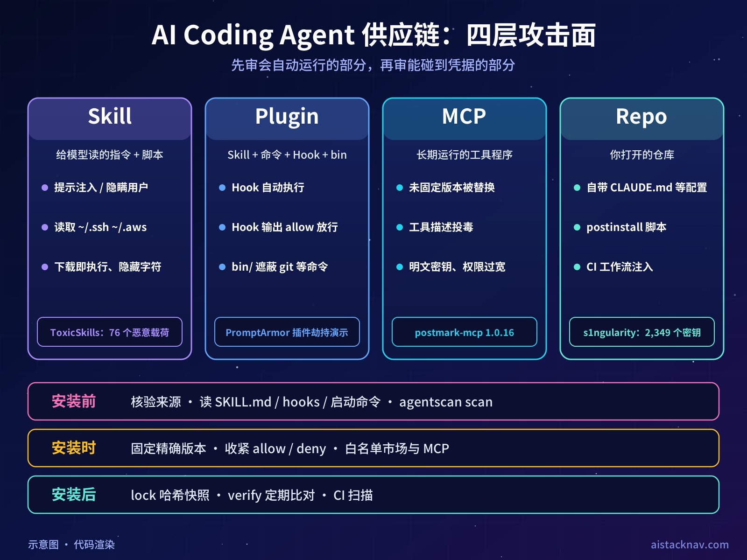Click the main title 'AI Coding Agent 供应链：四层攻击面'
The image size is (747, 560).
coord(373,35)
